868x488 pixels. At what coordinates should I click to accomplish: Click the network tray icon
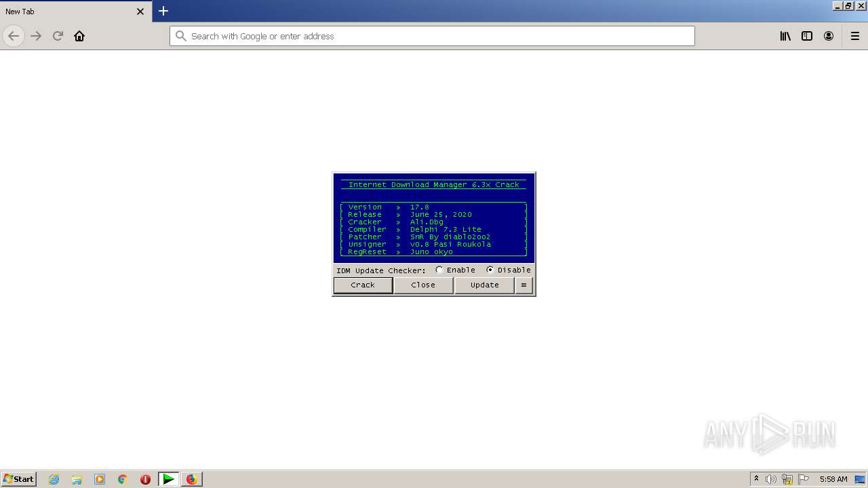tap(787, 479)
